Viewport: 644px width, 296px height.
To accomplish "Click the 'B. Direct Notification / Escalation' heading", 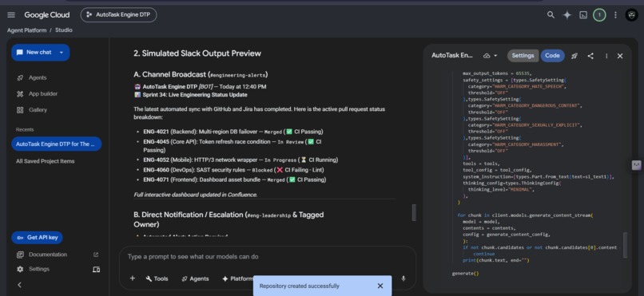I will (229, 219).
